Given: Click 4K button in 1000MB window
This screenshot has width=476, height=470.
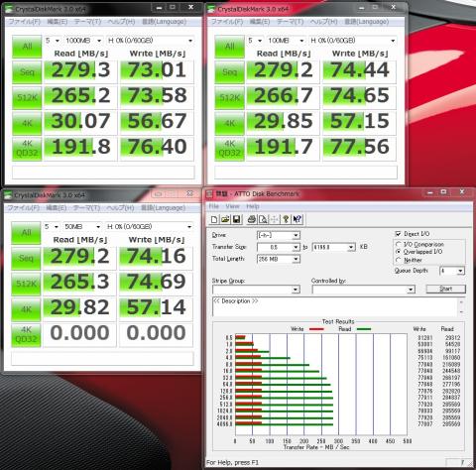Looking at the screenshot, I should [27, 123].
